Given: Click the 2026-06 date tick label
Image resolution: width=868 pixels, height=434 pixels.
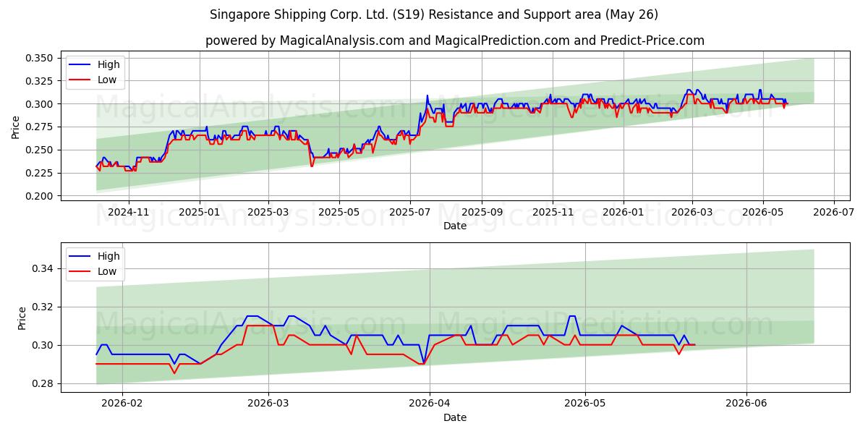Looking at the screenshot, I should (746, 404).
